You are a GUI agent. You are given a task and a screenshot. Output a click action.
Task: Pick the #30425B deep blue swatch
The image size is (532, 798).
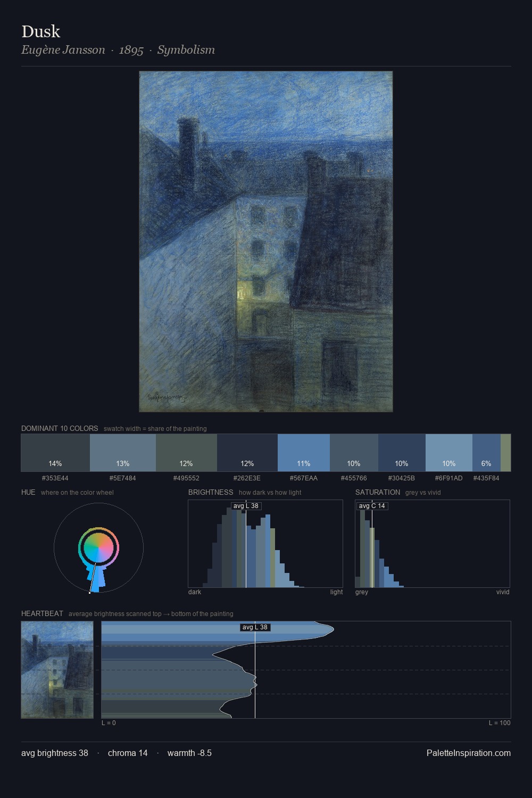coord(402,453)
